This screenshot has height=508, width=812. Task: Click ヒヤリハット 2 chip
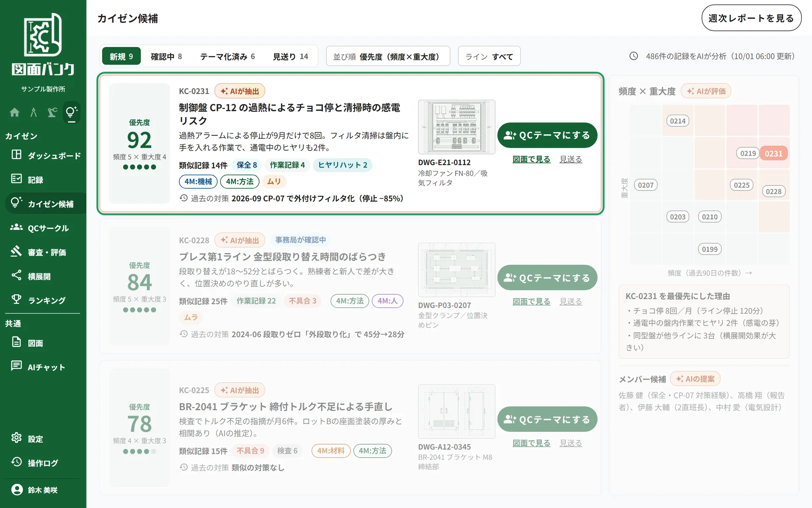point(343,165)
